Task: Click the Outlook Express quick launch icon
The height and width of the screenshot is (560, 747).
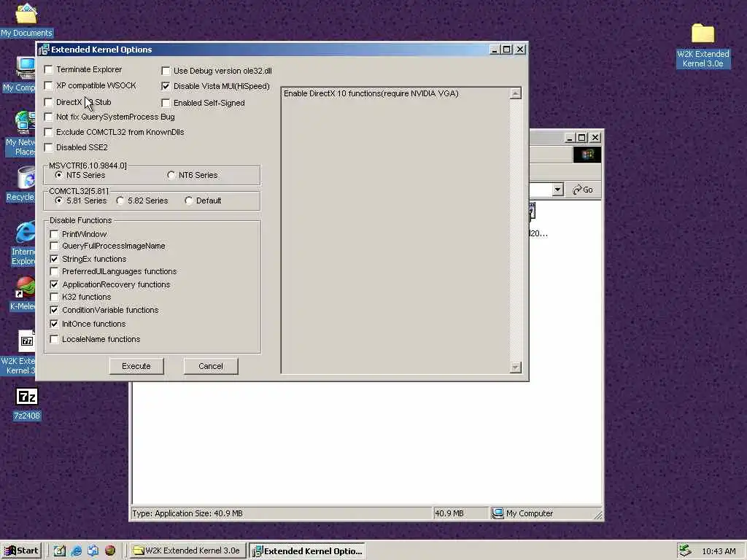Action: pyautogui.click(x=93, y=551)
